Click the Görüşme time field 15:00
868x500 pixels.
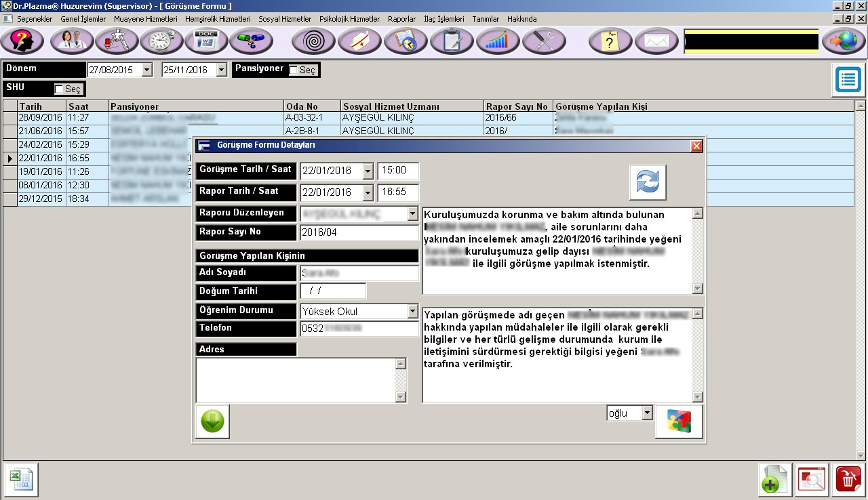tap(398, 171)
